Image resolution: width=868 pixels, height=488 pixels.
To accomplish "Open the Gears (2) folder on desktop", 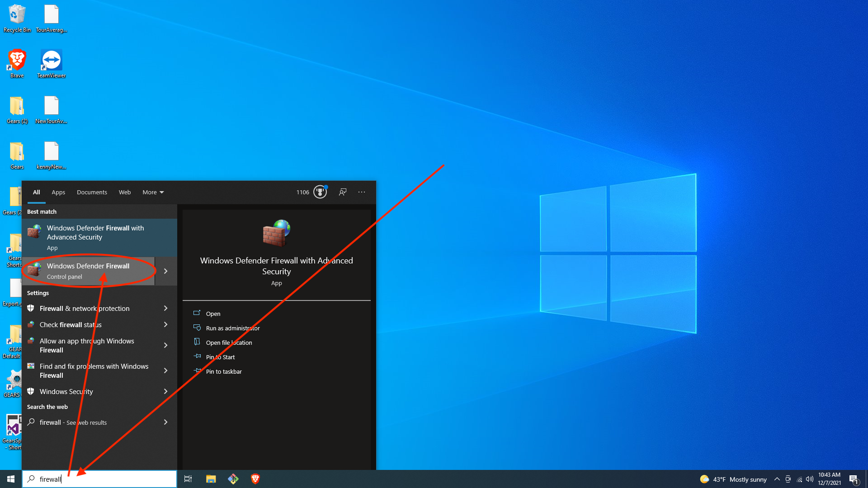I will pos(17,109).
